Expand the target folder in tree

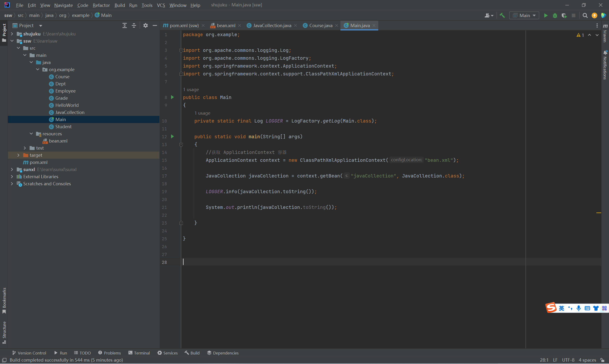point(18,155)
